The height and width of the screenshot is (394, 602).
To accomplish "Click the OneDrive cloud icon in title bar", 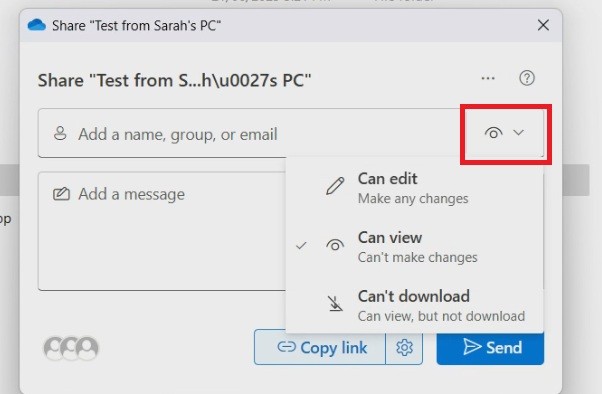I will tap(37, 25).
